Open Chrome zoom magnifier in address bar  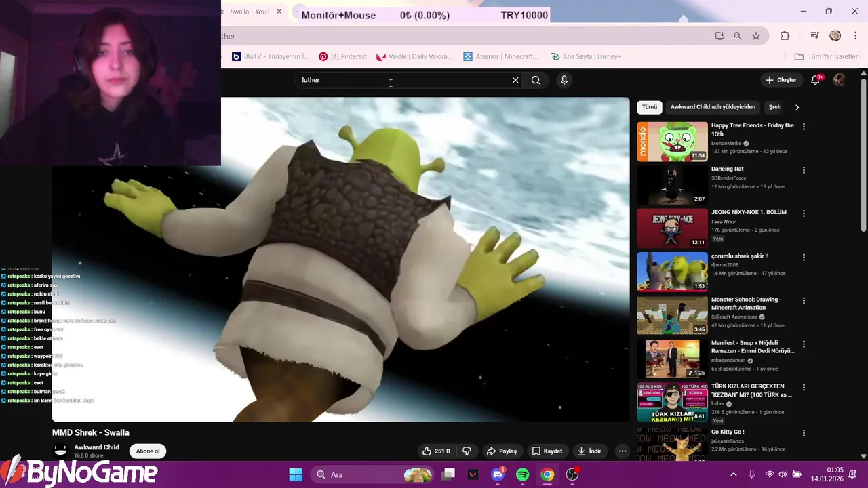click(x=738, y=36)
